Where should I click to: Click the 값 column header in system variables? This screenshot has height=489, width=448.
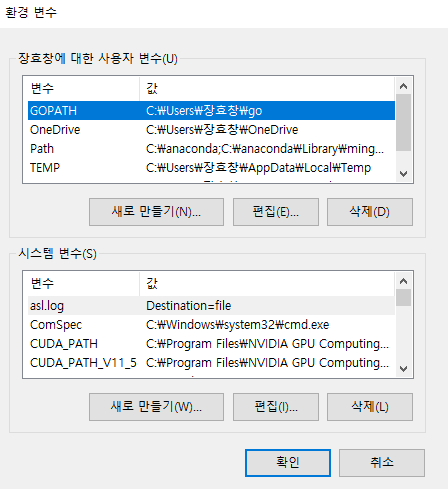click(267, 284)
